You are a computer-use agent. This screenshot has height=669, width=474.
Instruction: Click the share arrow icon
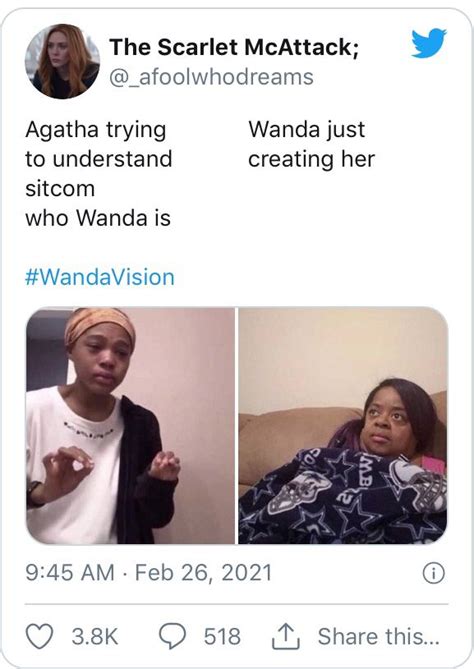(286, 636)
